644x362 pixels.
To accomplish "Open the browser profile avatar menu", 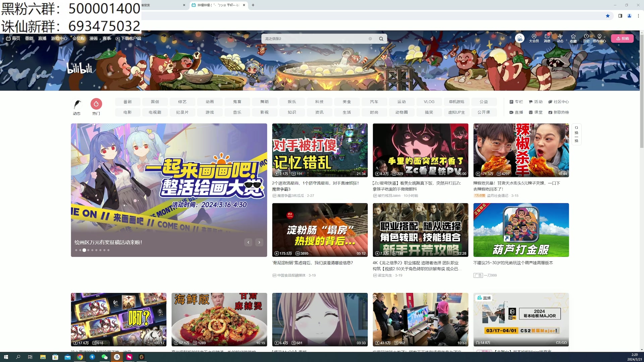I will [630, 16].
